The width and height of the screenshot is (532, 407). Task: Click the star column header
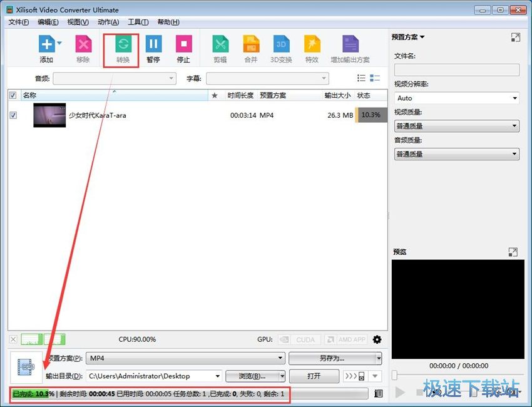coord(215,95)
